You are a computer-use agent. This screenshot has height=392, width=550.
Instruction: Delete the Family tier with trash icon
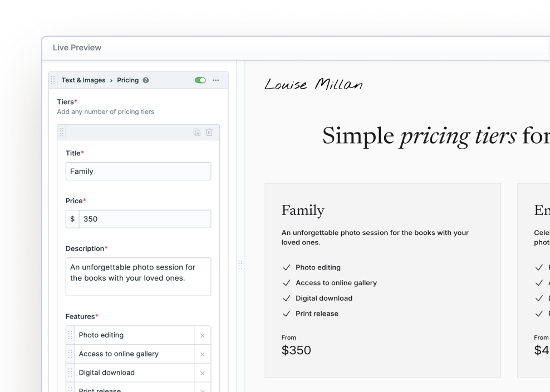[209, 133]
